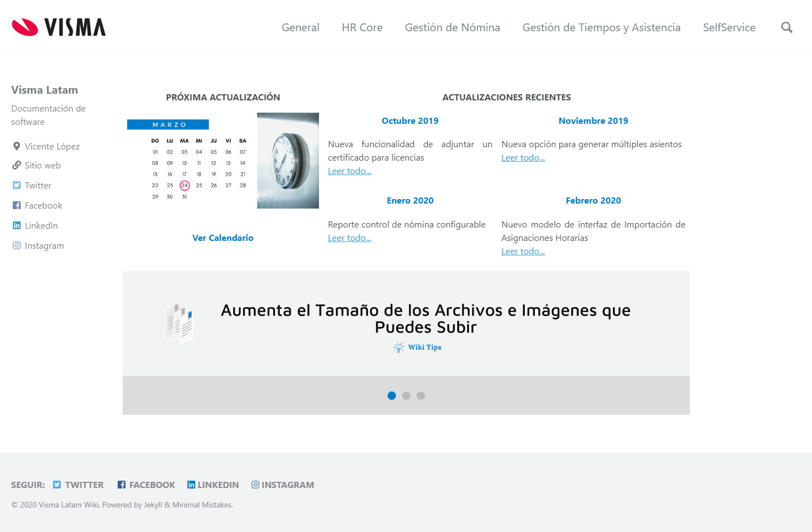Screen dimensions: 812x532
Task: Click the Wiki Tips label
Action: tap(424, 347)
